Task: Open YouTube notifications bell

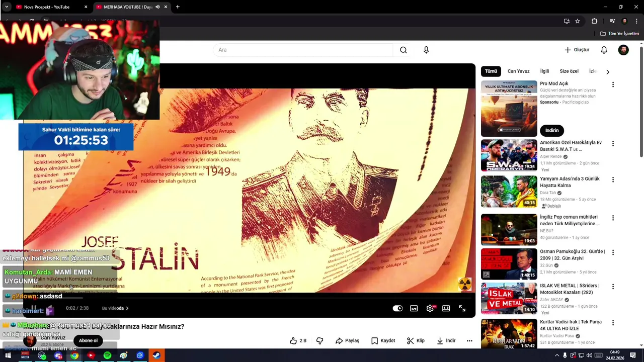Action: [604, 50]
